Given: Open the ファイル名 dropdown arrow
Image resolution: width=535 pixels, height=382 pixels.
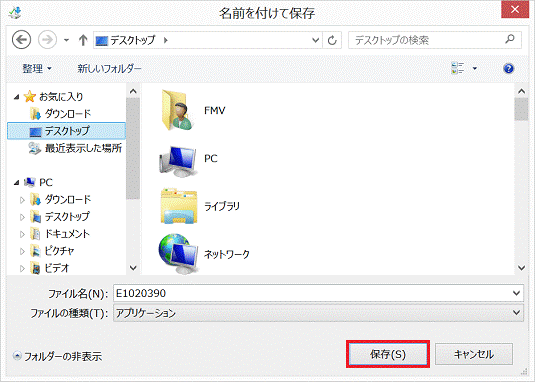Looking at the screenshot, I should [517, 293].
